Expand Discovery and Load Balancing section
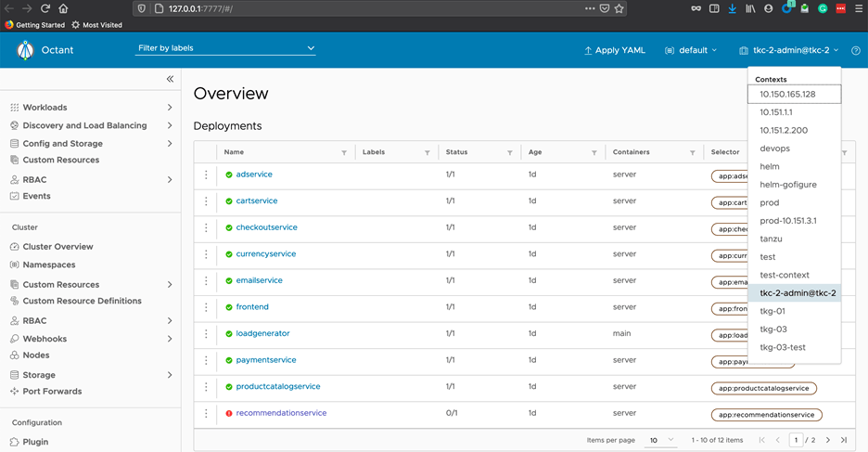The width and height of the screenshot is (868, 452). pyautogui.click(x=170, y=125)
